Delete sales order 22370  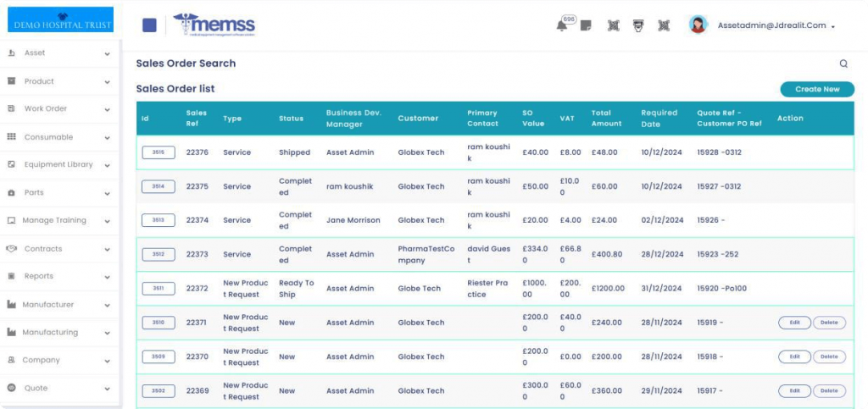tap(829, 357)
